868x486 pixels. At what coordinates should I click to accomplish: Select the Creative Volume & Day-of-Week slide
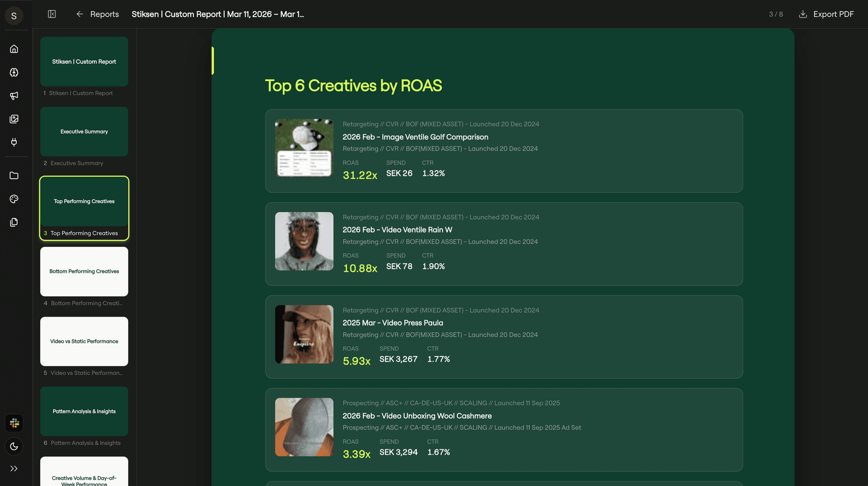click(x=84, y=472)
